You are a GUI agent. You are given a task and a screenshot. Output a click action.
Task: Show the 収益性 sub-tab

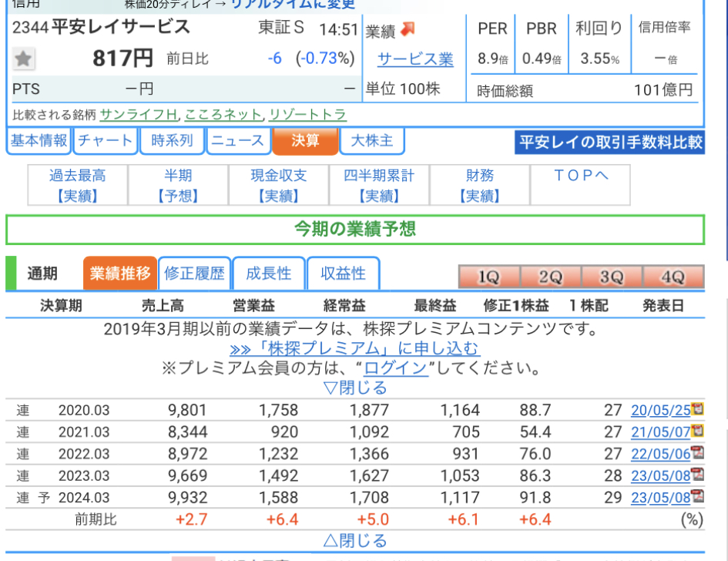point(343,274)
